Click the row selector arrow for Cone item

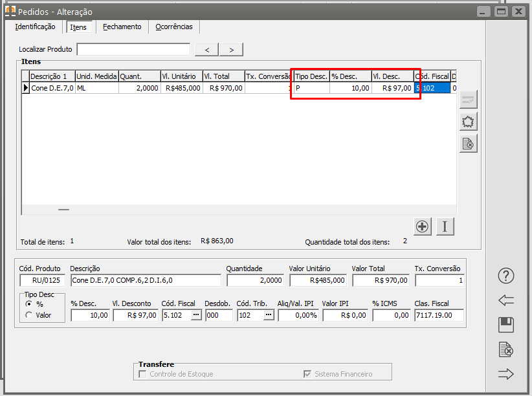[x=26, y=88]
